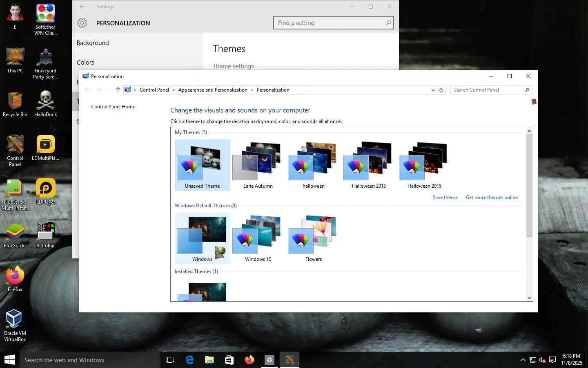Open Colors in the Settings sidebar
This screenshot has width=588, height=368.
tap(85, 63)
